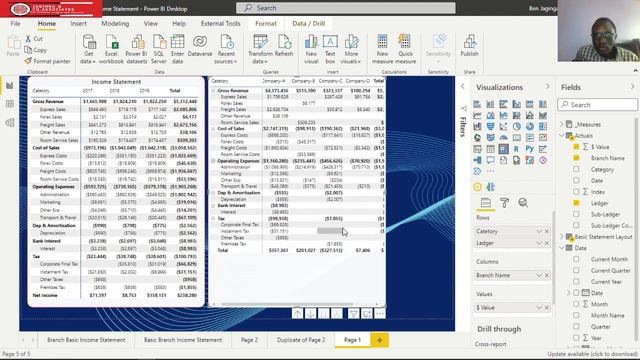This screenshot has height=360, width=640.
Task: Collapse the Actuals table
Action: [x=562, y=135]
